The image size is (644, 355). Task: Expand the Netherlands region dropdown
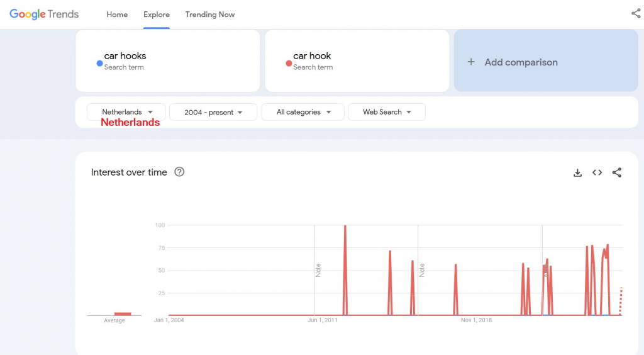click(126, 112)
